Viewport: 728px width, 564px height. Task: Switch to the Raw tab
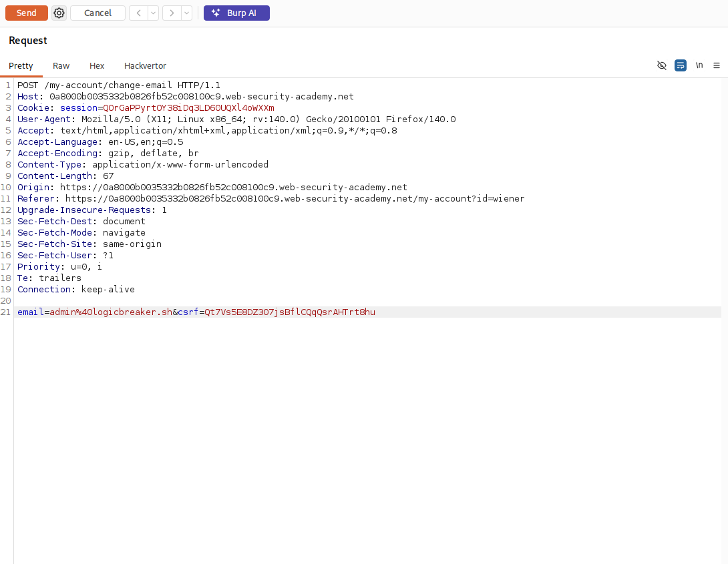(61, 66)
